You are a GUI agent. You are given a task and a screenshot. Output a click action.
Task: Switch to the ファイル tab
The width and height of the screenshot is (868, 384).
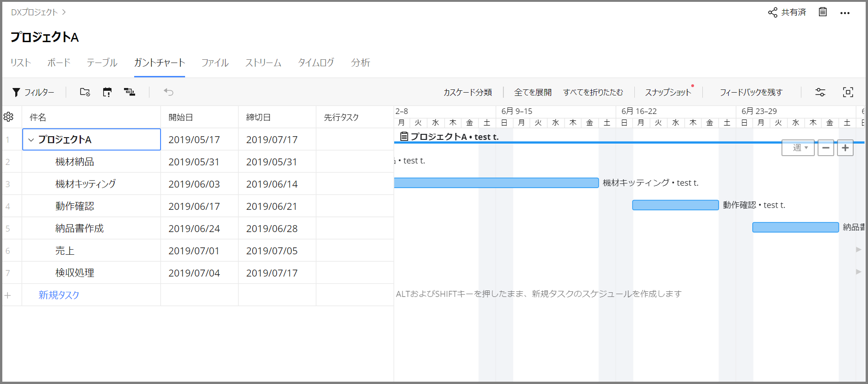pos(215,63)
